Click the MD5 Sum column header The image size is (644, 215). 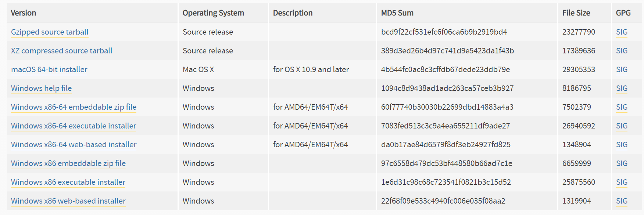tap(397, 13)
